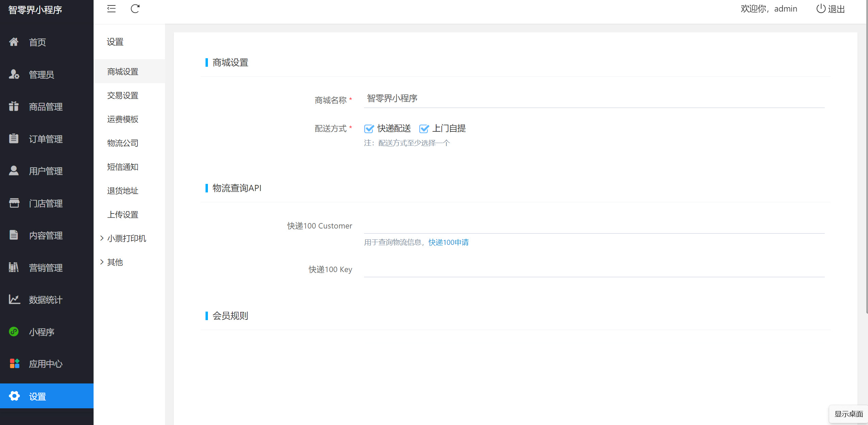This screenshot has width=868, height=425.
Task: Click the 快递100 Customer input field
Action: (594, 226)
